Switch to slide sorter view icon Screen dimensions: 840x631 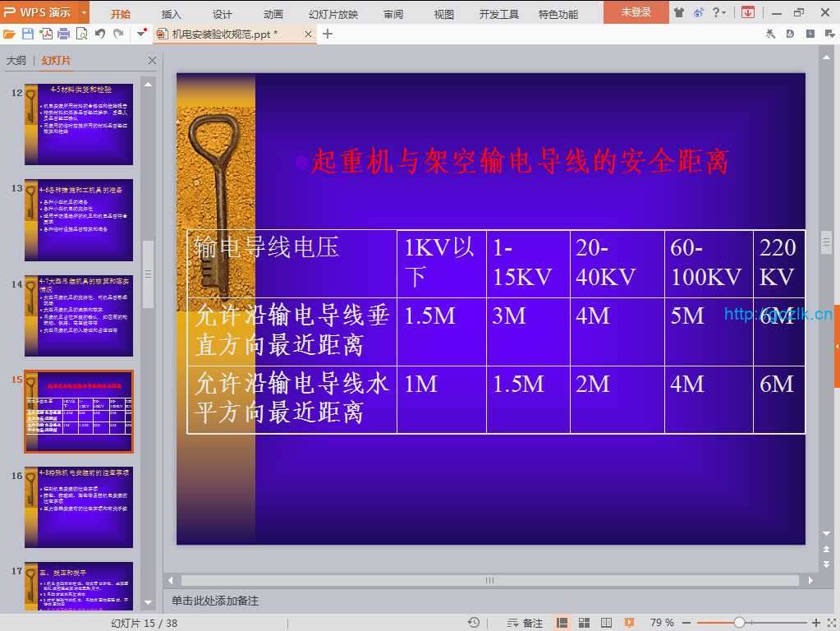click(584, 623)
